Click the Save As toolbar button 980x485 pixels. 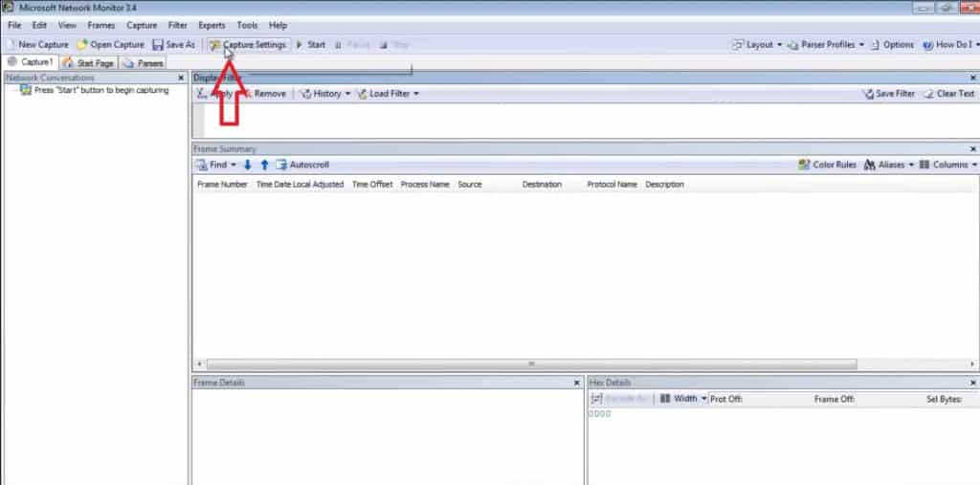[174, 45]
